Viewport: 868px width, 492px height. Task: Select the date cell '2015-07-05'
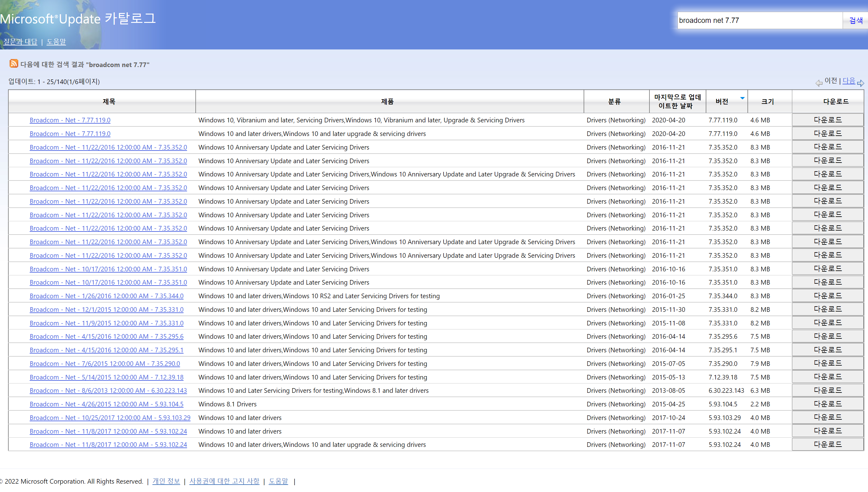[668, 364]
